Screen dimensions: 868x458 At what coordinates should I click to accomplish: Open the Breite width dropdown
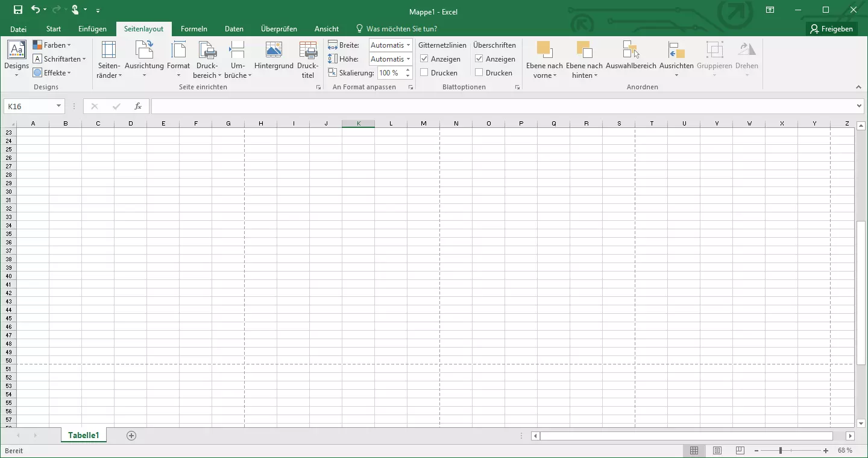click(x=409, y=45)
